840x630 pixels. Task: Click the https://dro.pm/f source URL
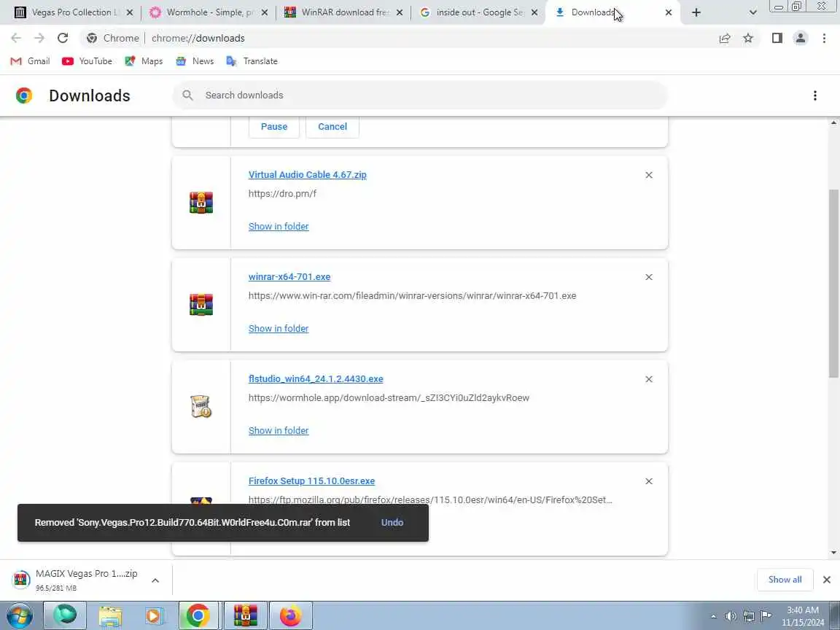(x=282, y=194)
